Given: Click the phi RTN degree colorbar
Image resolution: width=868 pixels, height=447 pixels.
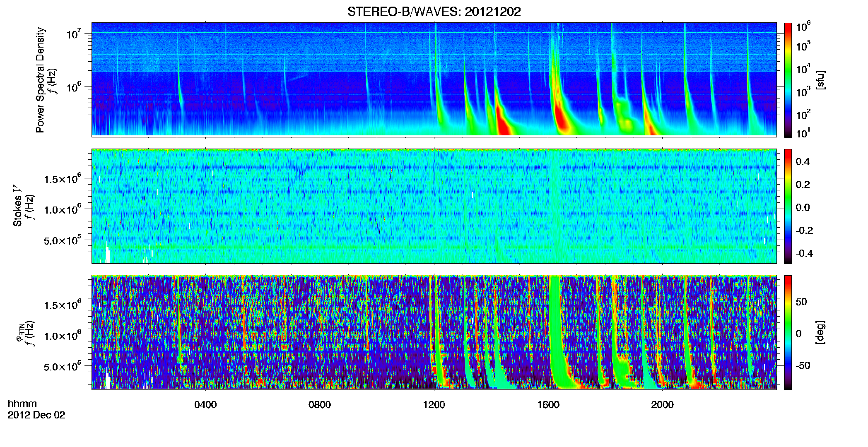Looking at the screenshot, I should pos(788,332).
